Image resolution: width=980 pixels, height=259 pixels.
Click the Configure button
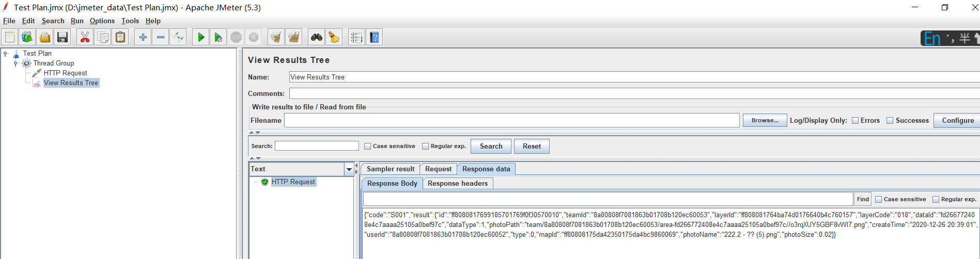point(958,121)
